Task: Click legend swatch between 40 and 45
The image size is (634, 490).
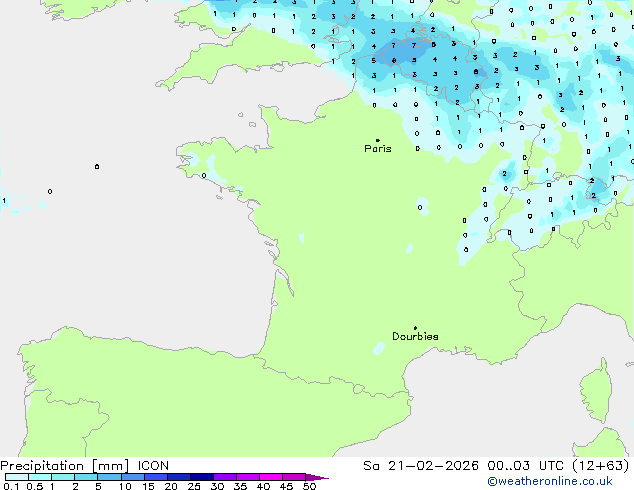Action: click(271, 477)
